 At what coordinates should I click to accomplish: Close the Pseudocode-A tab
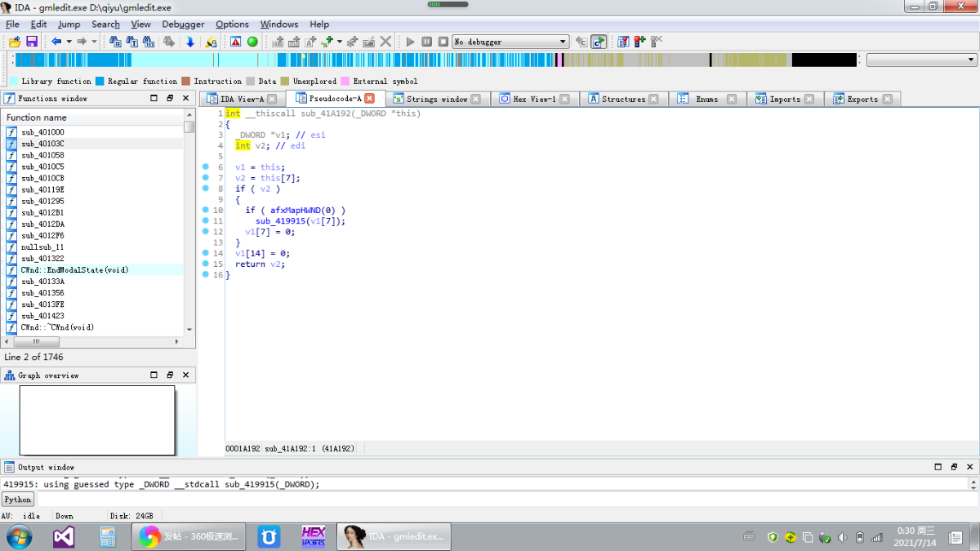pyautogui.click(x=369, y=99)
